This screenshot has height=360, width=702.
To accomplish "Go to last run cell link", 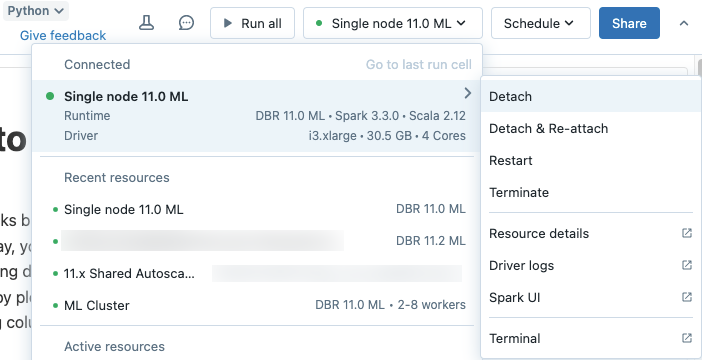I will coord(419,64).
